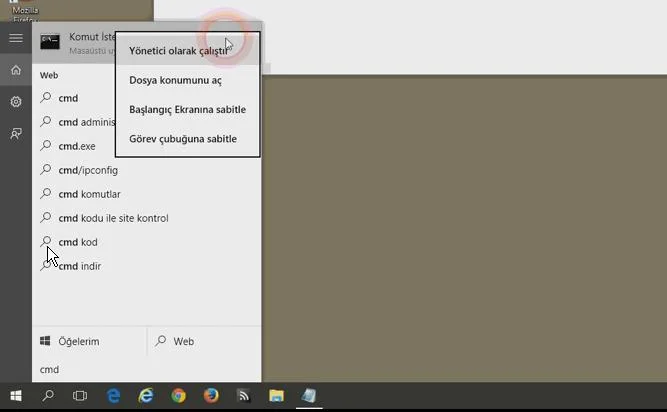
Task: Choose "Yönetici olarak çalıştır" from the context menu
Action: (178, 51)
